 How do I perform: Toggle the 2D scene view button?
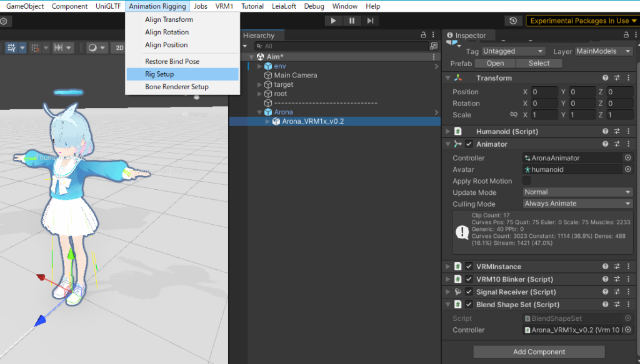click(x=118, y=47)
